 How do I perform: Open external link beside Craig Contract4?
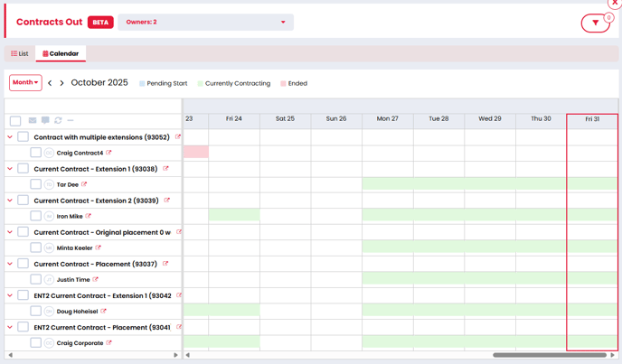click(108, 153)
